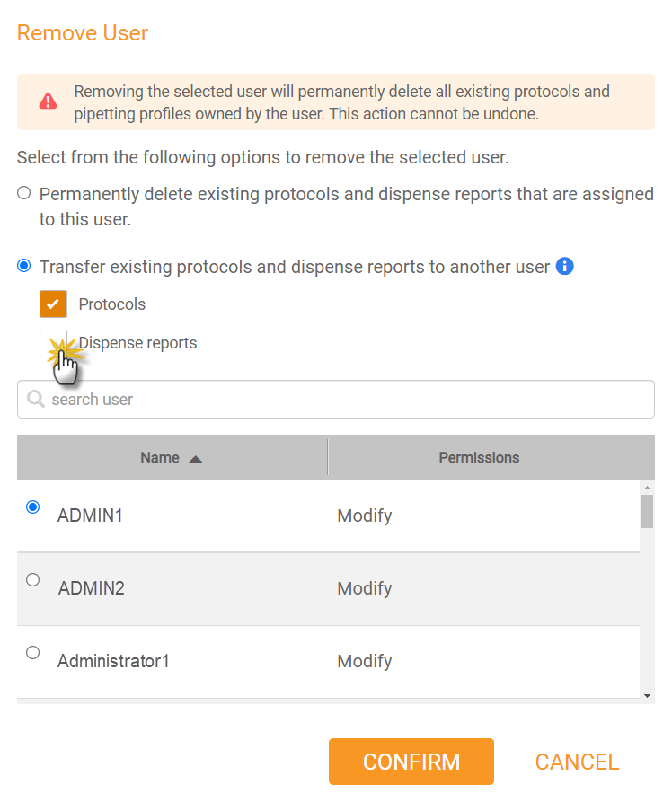Cancel the Remove User dialog
Viewport: 672px width, 802px height.
pos(577,762)
